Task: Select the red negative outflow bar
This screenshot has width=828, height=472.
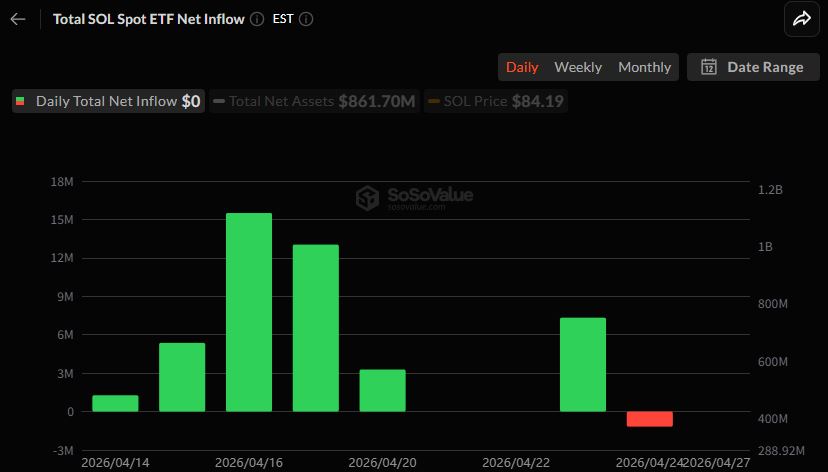Action: [650, 419]
